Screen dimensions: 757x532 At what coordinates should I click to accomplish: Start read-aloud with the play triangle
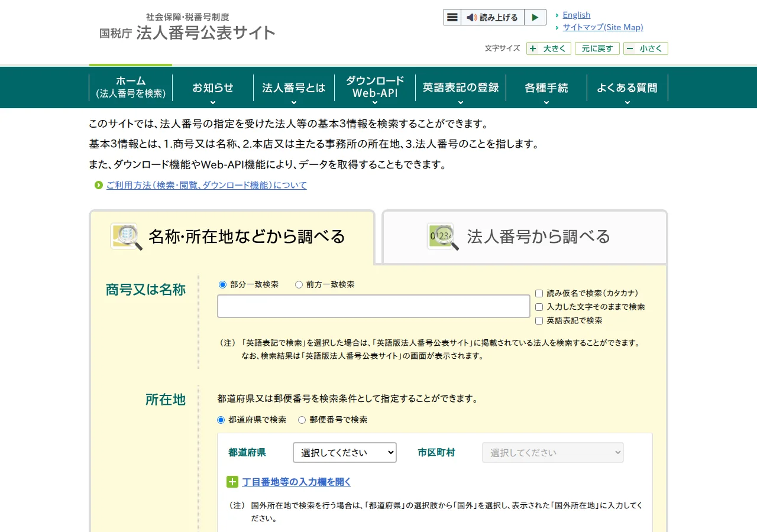[535, 17]
